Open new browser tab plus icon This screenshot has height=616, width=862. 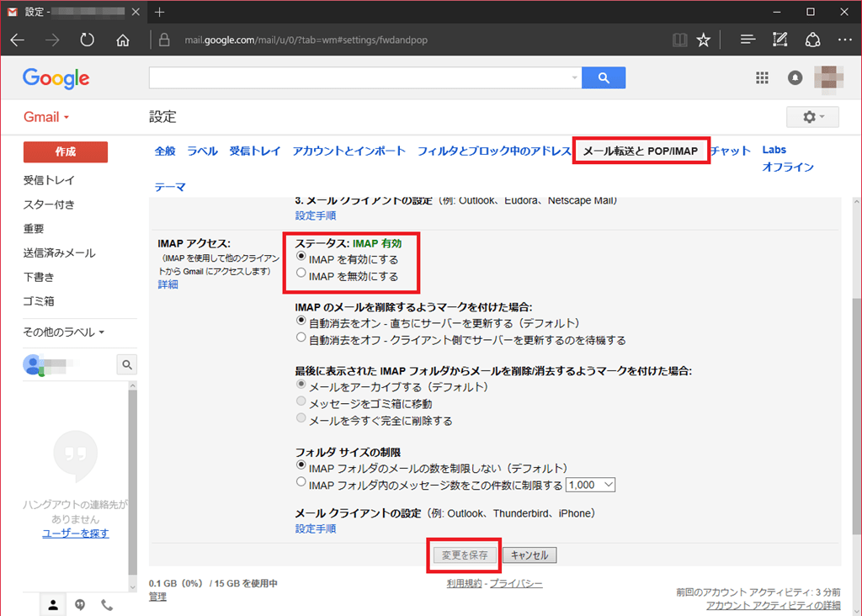pyautogui.click(x=159, y=12)
